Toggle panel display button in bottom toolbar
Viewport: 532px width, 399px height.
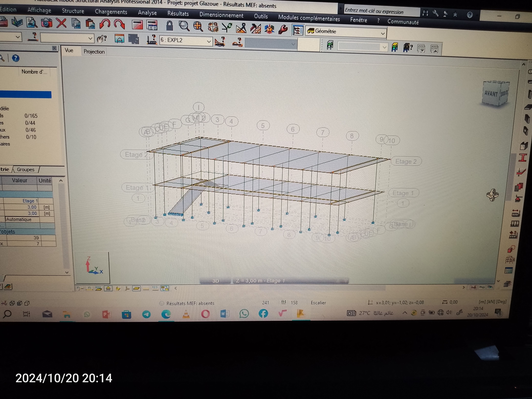136,288
